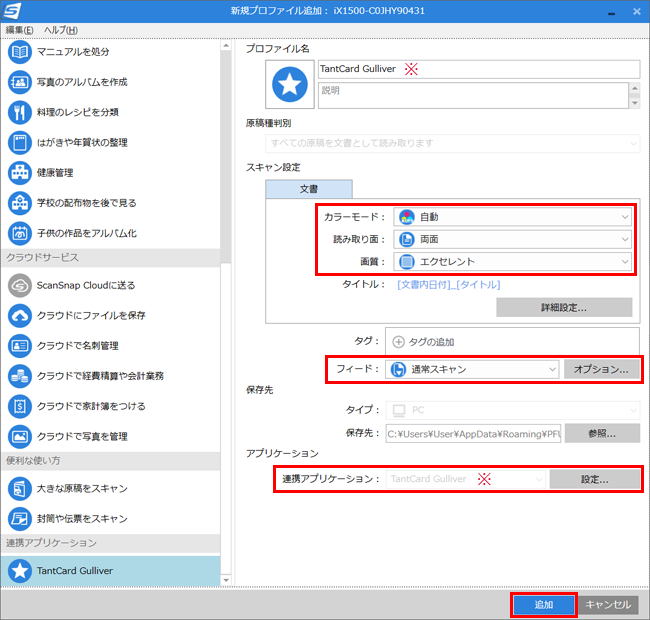Click the ScanSnap Cloudに送る icon
Image resolution: width=650 pixels, height=620 pixels.
[19, 286]
